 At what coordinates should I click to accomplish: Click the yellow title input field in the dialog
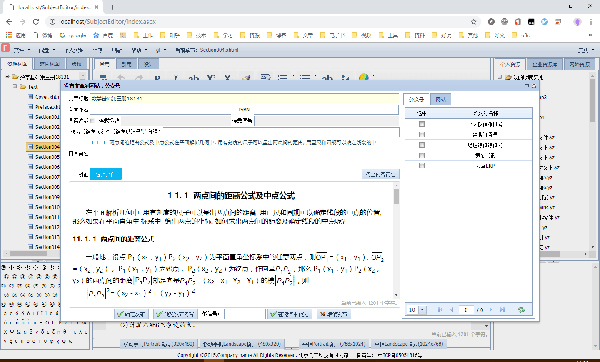244,98
